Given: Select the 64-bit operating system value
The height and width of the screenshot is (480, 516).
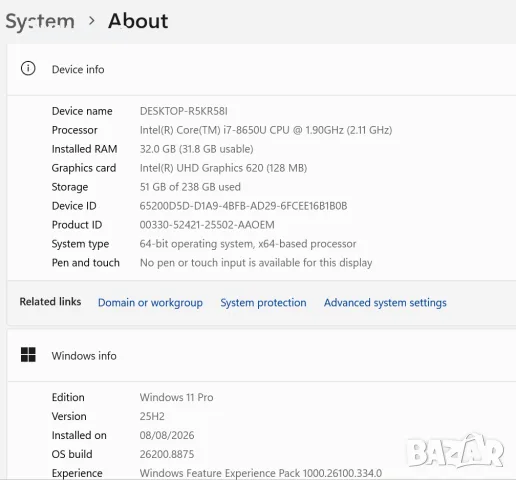Looking at the screenshot, I should 248,244.
